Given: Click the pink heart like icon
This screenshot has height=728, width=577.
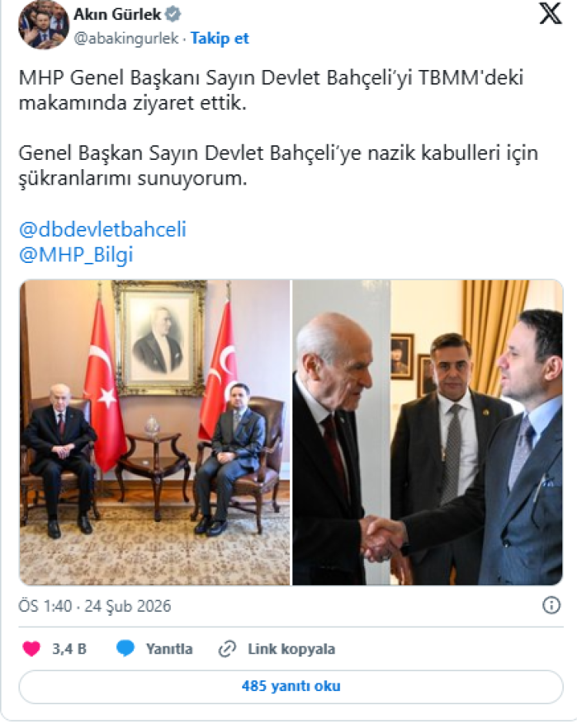Looking at the screenshot, I should [32, 649].
